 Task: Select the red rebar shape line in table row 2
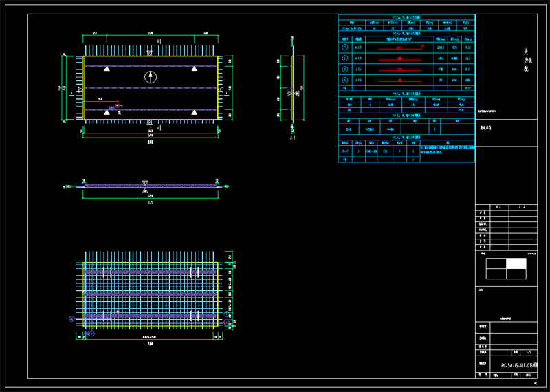[399, 59]
